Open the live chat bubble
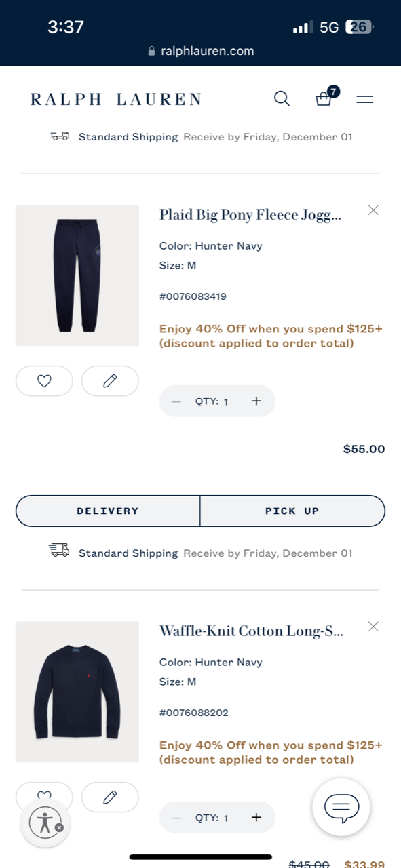Image resolution: width=401 pixels, height=868 pixels. (x=341, y=807)
